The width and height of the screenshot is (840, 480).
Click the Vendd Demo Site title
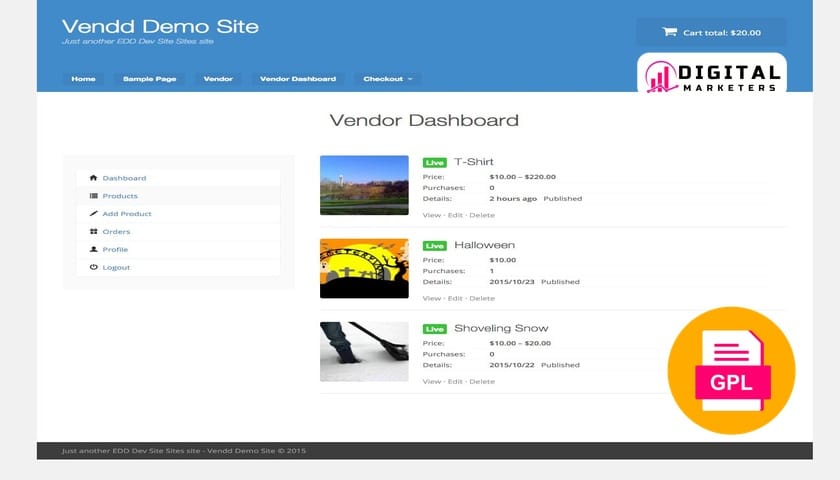pos(160,26)
